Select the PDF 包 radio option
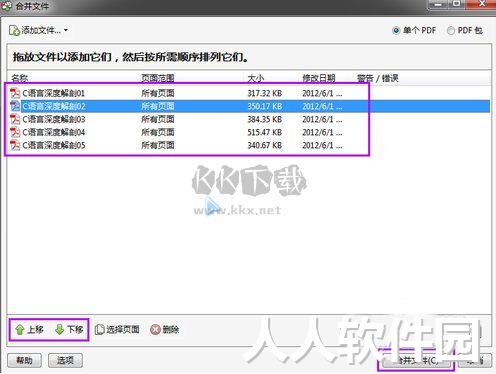This screenshot has width=496, height=374. [x=451, y=31]
